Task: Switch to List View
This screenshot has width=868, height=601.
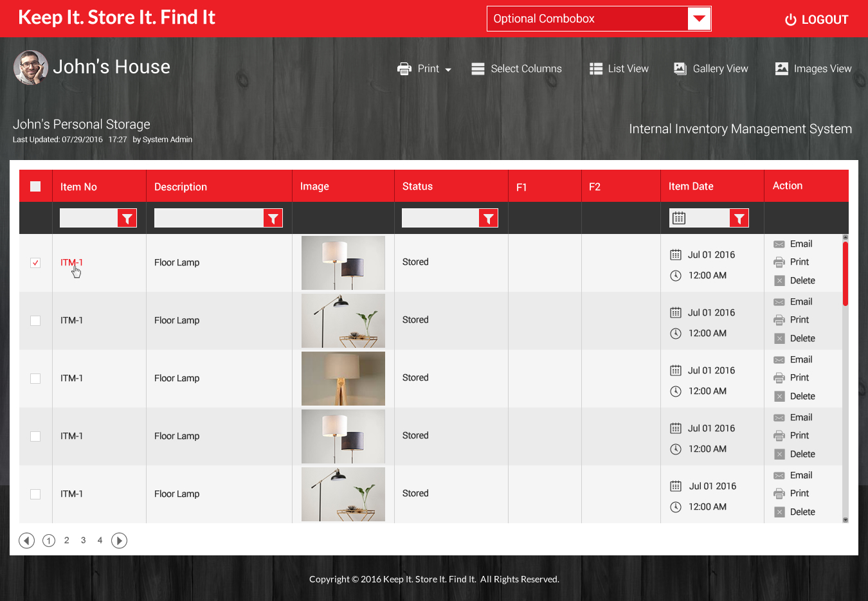Action: click(x=619, y=69)
